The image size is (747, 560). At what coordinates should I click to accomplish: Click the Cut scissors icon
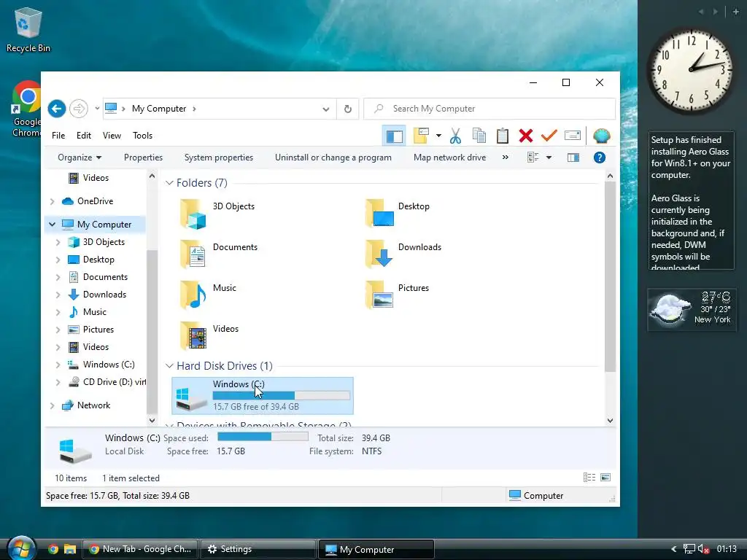[x=455, y=136]
